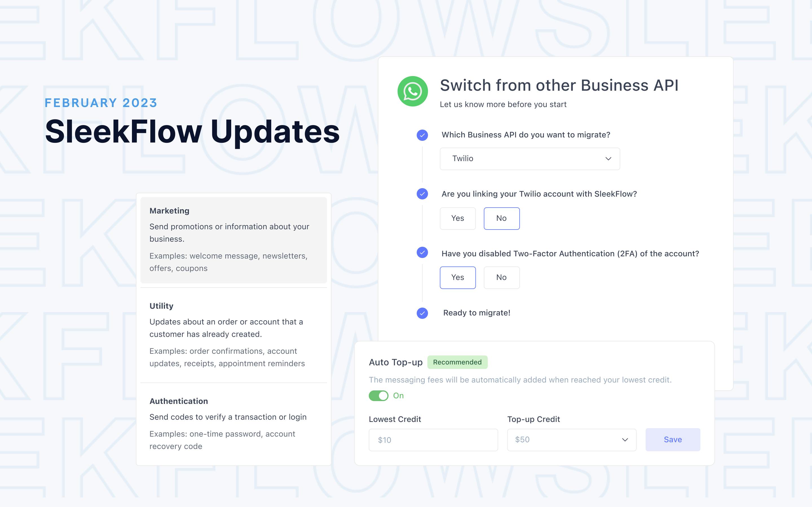
Task: Click Save button for Auto Top-up settings
Action: tap(672, 439)
